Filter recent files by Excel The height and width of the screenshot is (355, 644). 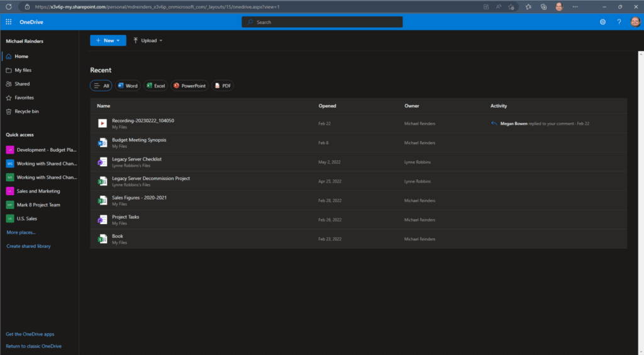155,86
